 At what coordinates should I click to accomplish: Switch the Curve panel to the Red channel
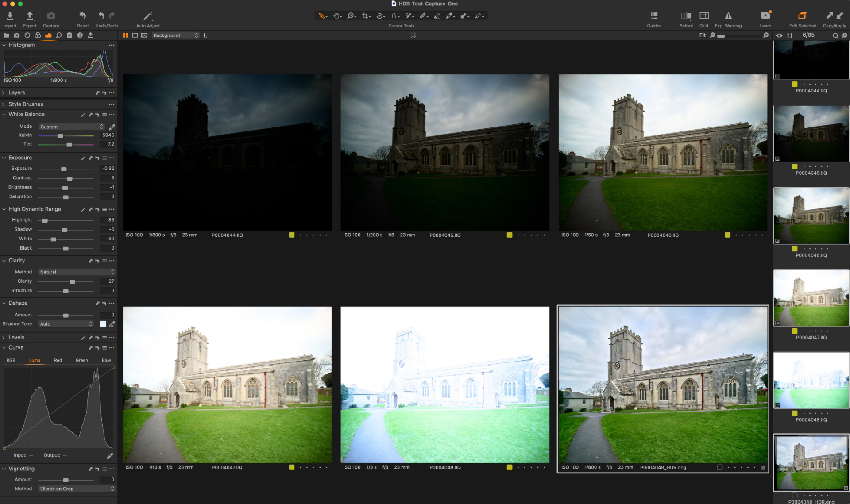click(58, 360)
